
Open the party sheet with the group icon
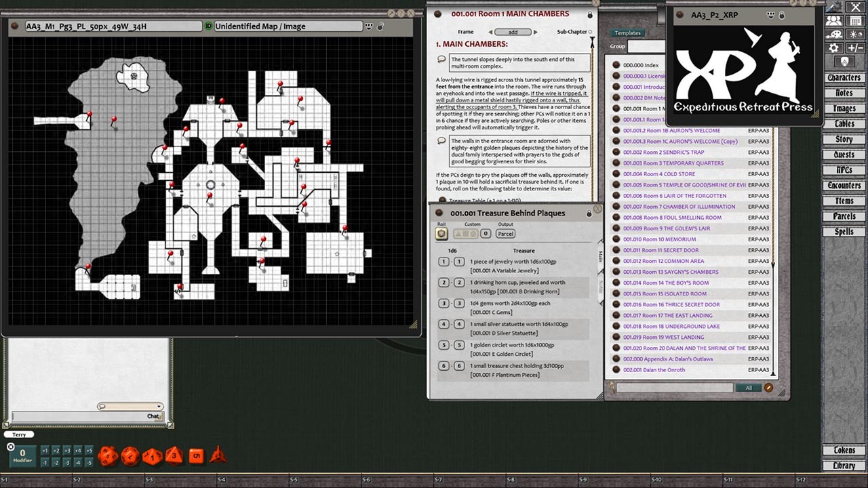coord(833,20)
